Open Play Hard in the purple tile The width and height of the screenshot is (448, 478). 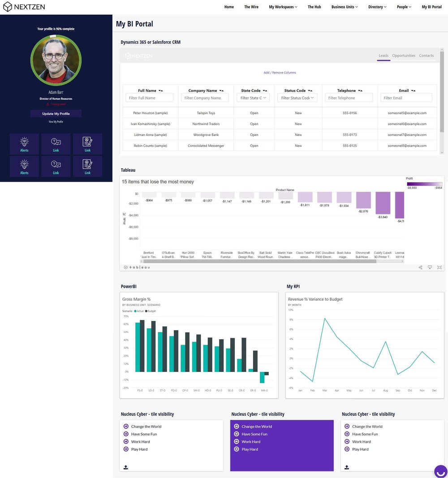click(250, 449)
